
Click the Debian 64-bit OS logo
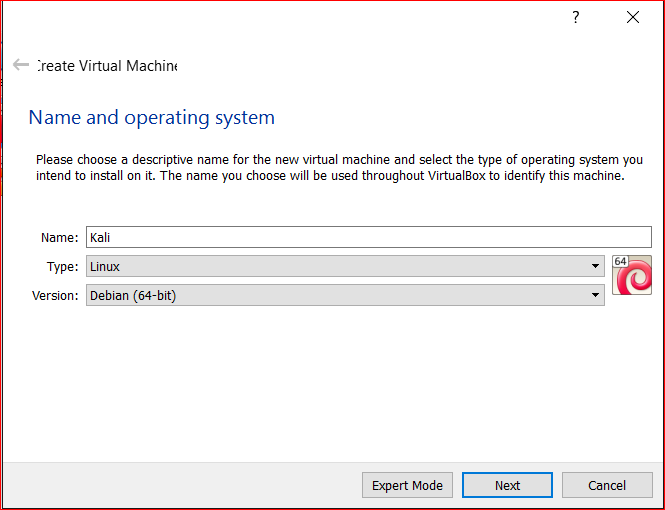631,275
